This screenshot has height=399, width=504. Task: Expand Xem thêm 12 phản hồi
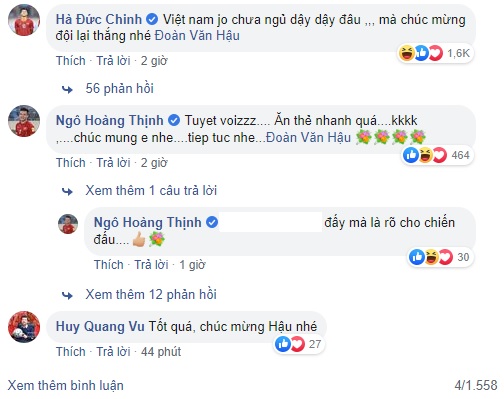coord(151,294)
